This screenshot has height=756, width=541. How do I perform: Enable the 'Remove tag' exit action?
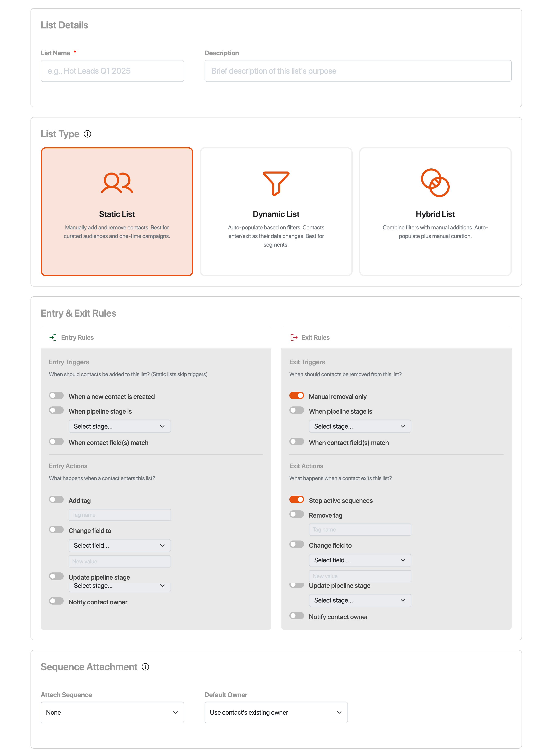coord(297,514)
